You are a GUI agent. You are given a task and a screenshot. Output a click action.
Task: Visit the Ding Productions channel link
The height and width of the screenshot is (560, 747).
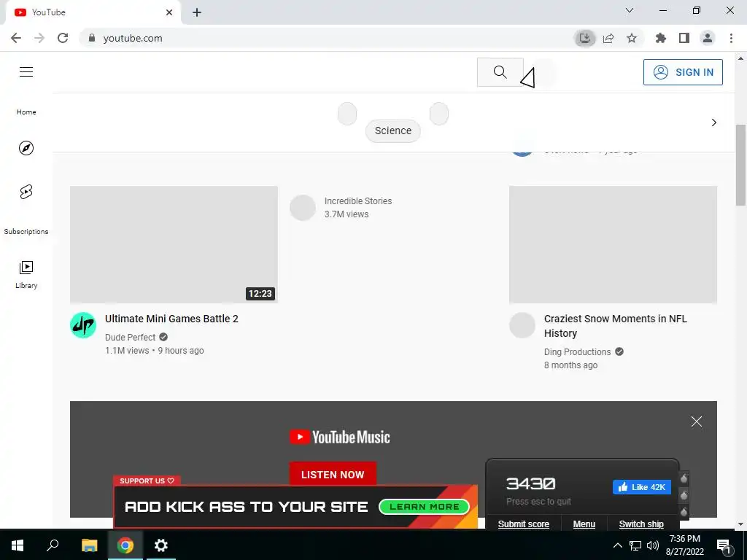point(578,352)
